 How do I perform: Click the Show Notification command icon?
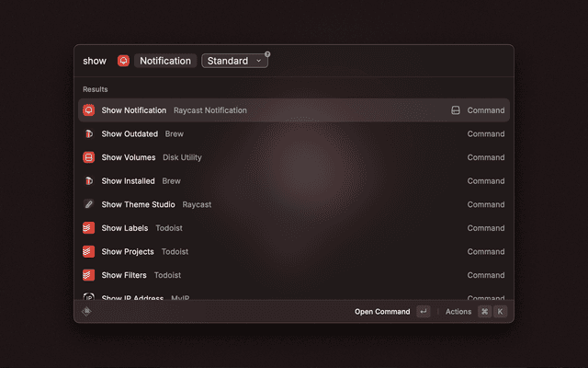pos(89,110)
